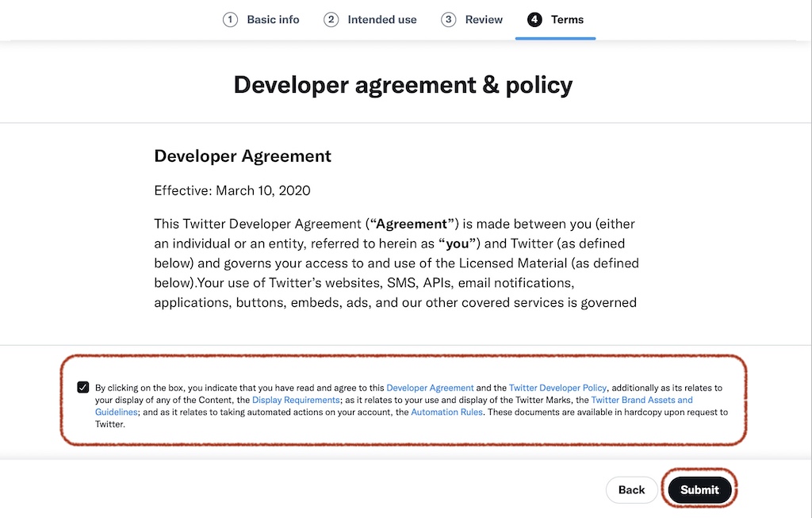Open Twitter Brand Assets and Guidelines link
This screenshot has width=812, height=518.
642,400
